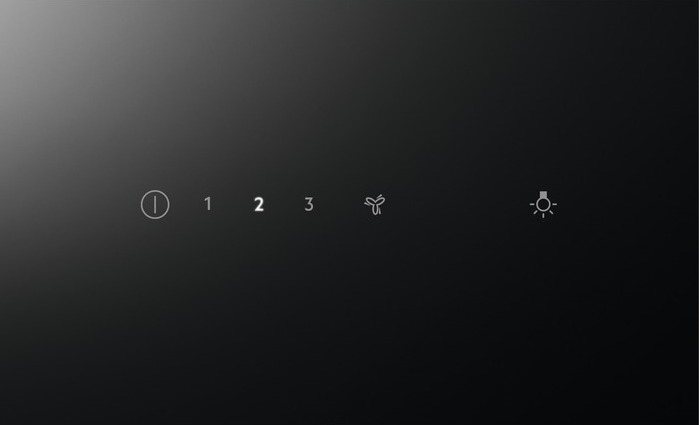
Task: Tap the standby power symbol left of 1
Action: [155, 205]
